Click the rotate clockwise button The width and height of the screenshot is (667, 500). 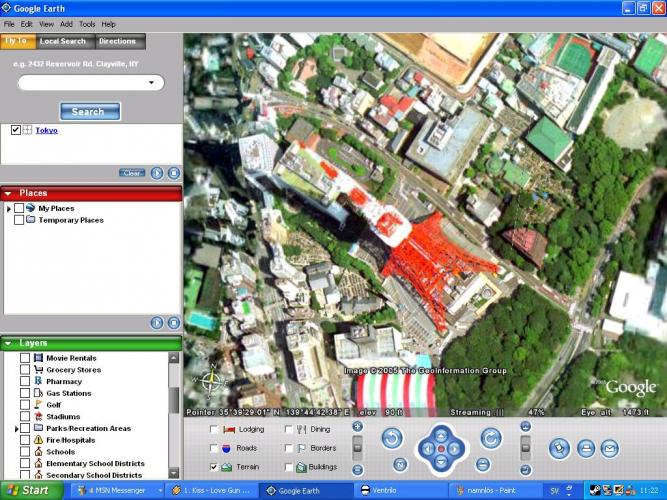pos(490,438)
